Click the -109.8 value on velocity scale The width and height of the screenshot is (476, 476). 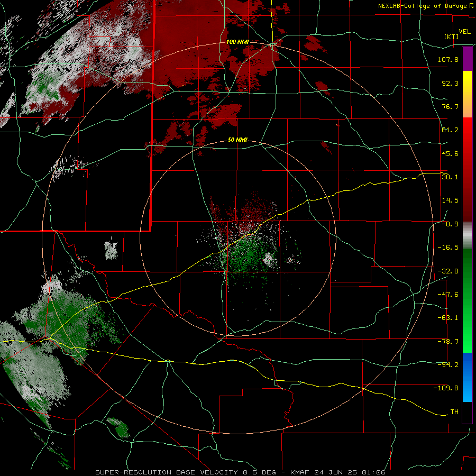coord(446,388)
